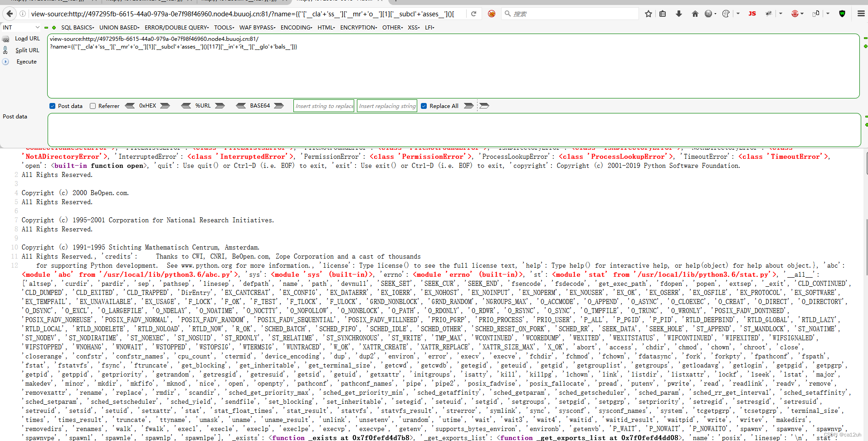Click inside the HackBar URL text area

453,66
